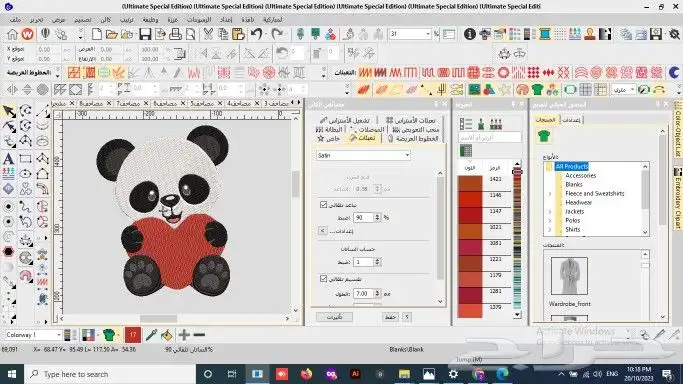Screen dimensions: 683x384
Task: Expand the Shirts category
Action: [550, 229]
